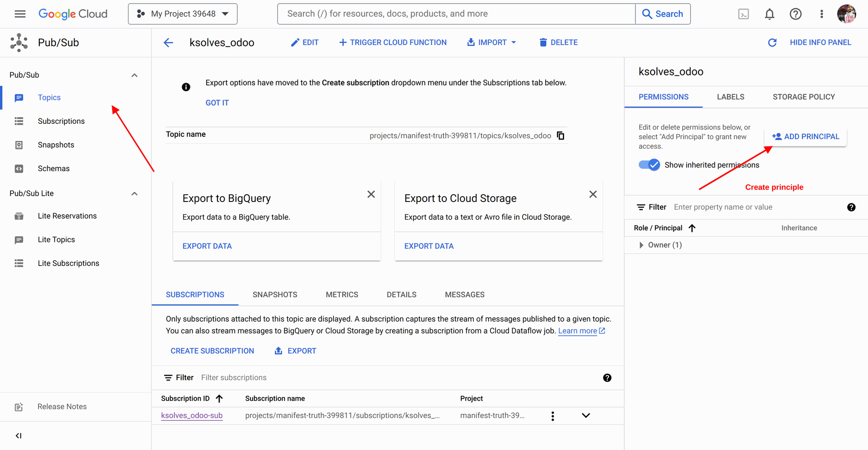Open the Cloud Shell terminal icon
This screenshot has width=868, height=450.
(743, 14)
